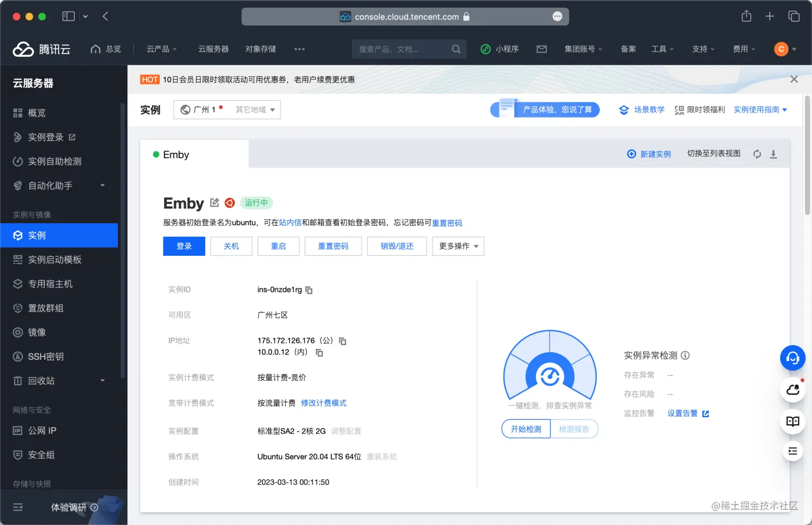812x525 pixels.
Task: Open 专用宿主机 in the sidebar
Action: [x=59, y=284]
